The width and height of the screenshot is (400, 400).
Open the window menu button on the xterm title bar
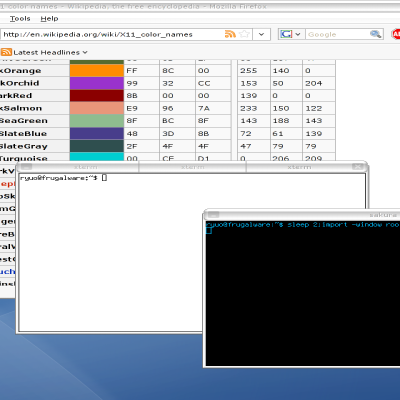pos(26,167)
